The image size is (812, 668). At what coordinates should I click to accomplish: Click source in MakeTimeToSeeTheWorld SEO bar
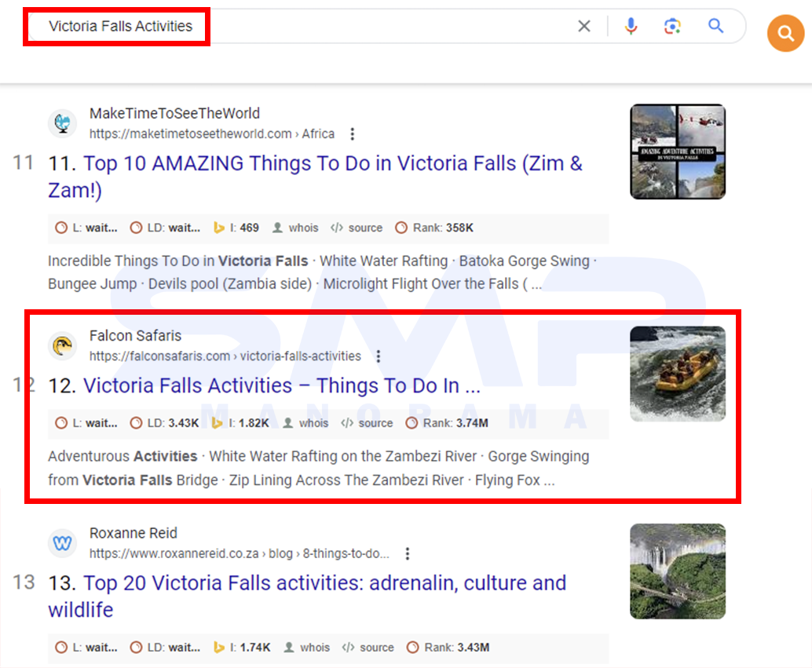click(357, 228)
